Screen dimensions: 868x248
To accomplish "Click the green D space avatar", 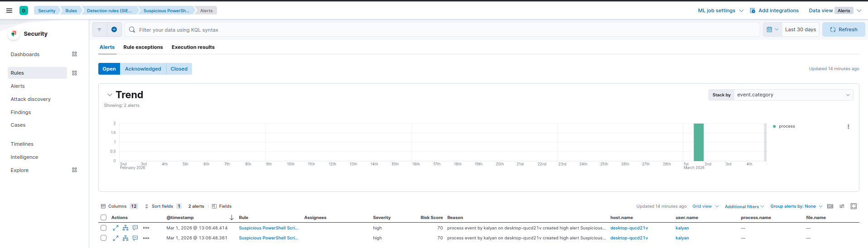I will pos(24,10).
